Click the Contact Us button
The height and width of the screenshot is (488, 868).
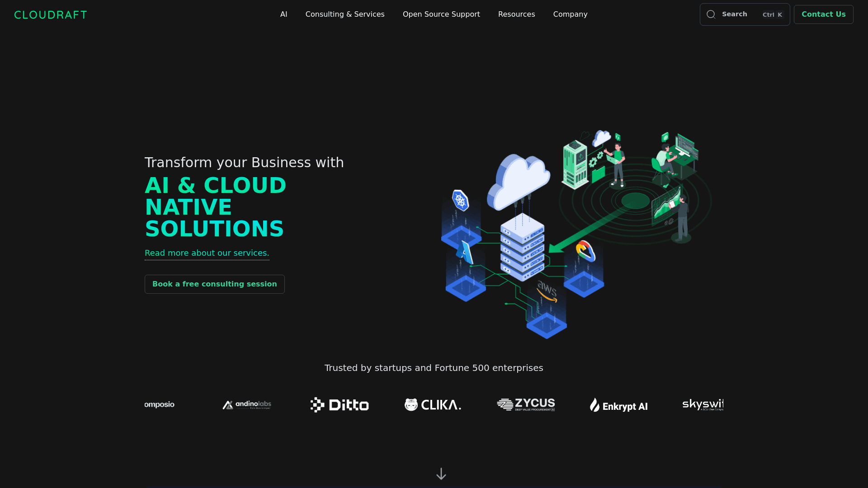pos(823,14)
